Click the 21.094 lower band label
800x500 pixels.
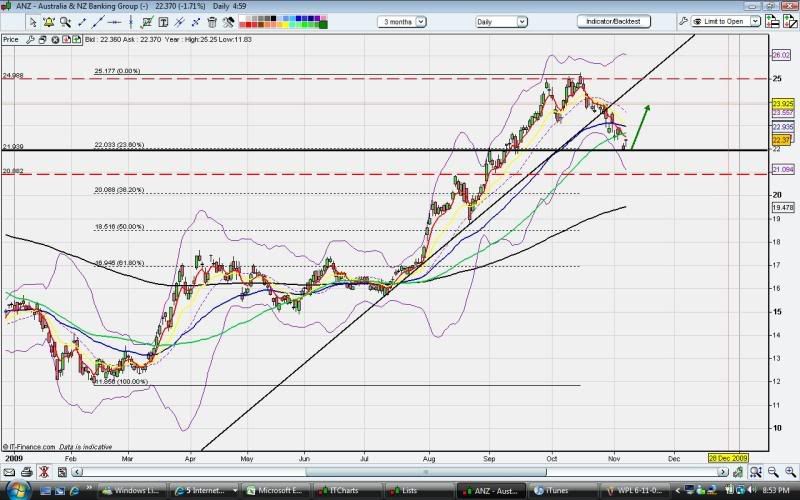tap(783, 169)
